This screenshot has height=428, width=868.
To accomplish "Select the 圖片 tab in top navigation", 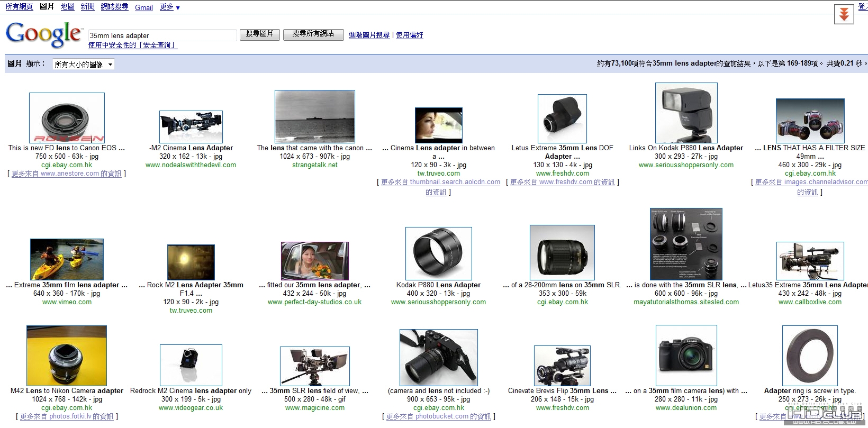I will [x=47, y=6].
